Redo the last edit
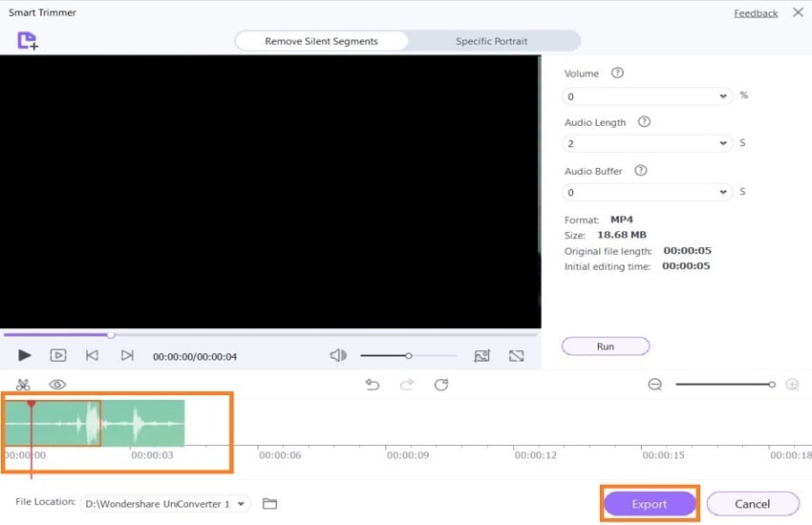 [x=407, y=385]
